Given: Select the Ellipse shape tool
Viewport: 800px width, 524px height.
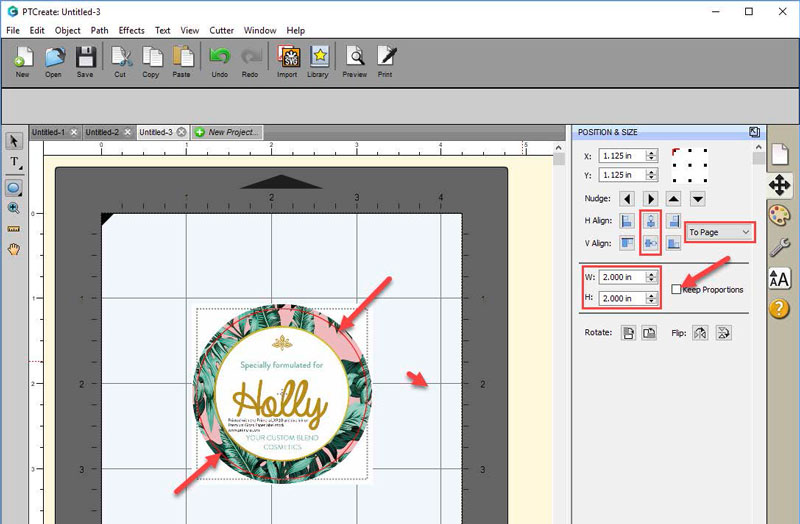Looking at the screenshot, I should coord(14,188).
